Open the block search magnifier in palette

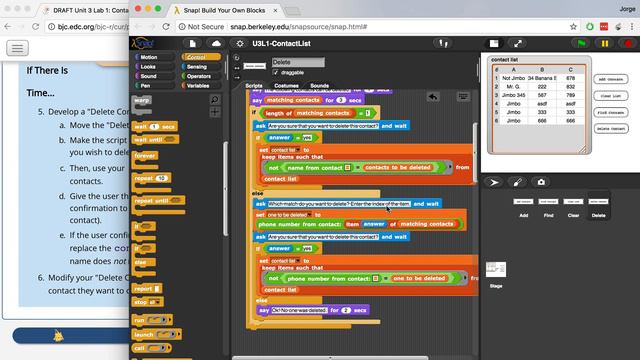point(215,99)
